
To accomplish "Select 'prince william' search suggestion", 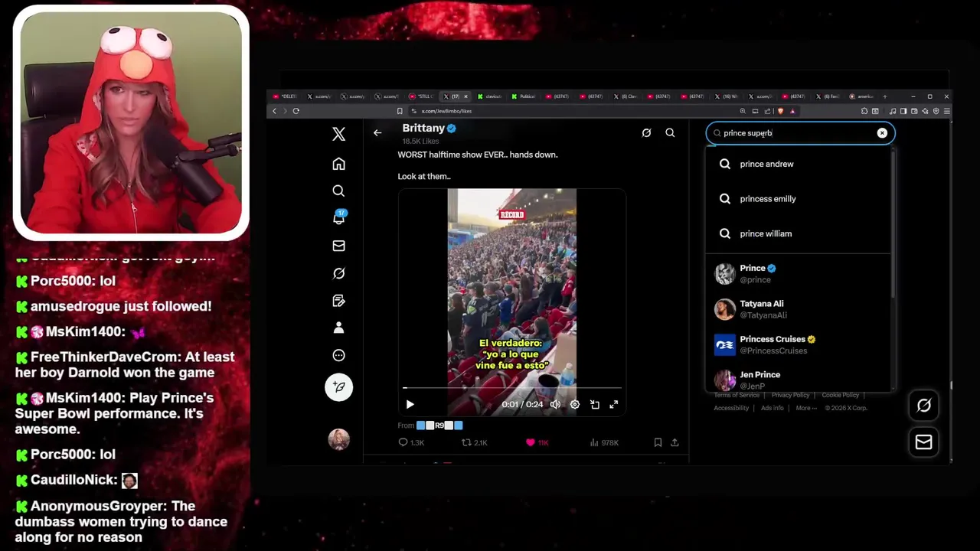I will tap(798, 233).
